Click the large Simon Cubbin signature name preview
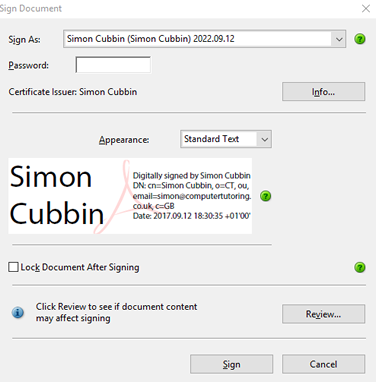The image size is (376, 382). [x=57, y=195]
